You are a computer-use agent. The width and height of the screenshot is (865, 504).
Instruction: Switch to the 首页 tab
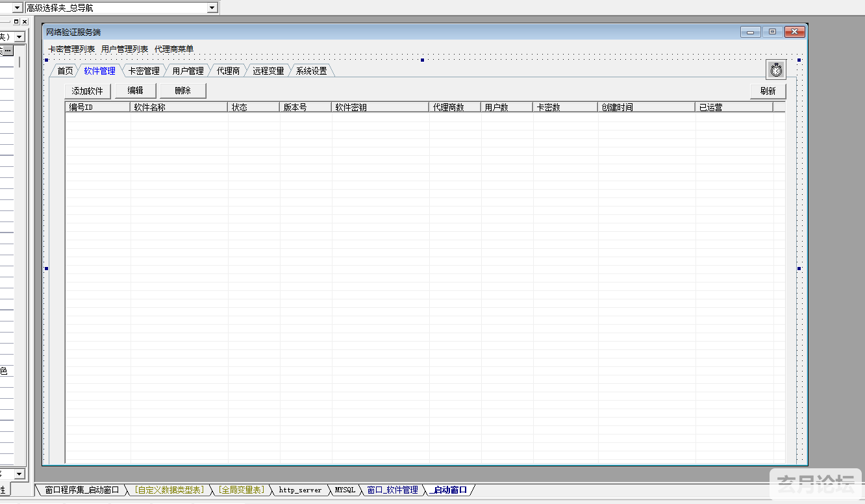[65, 71]
